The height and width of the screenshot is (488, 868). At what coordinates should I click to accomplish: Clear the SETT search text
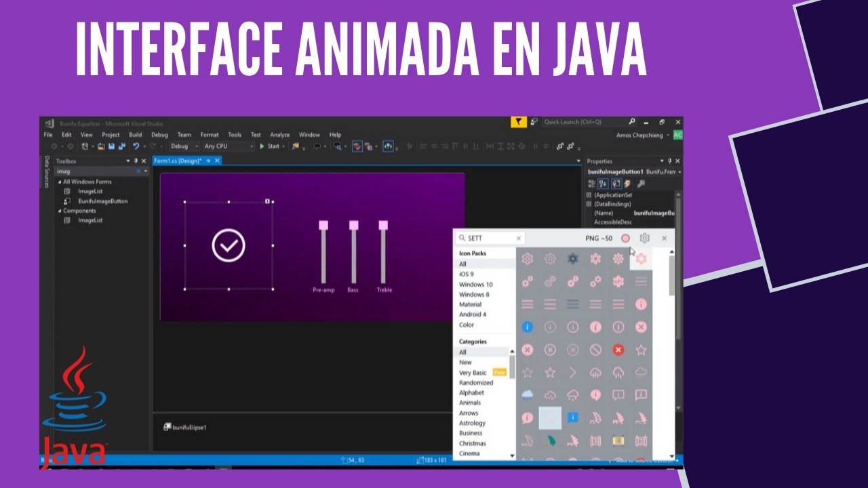(519, 239)
